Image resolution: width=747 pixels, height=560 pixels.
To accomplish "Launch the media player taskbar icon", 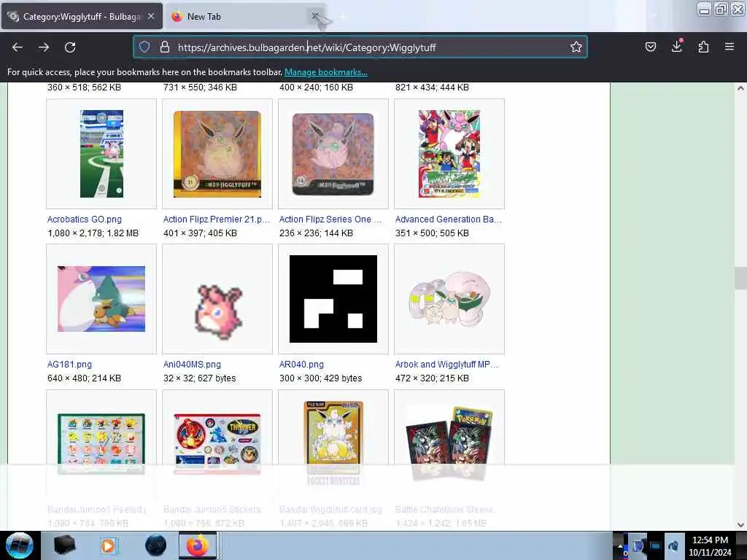I will 109,545.
